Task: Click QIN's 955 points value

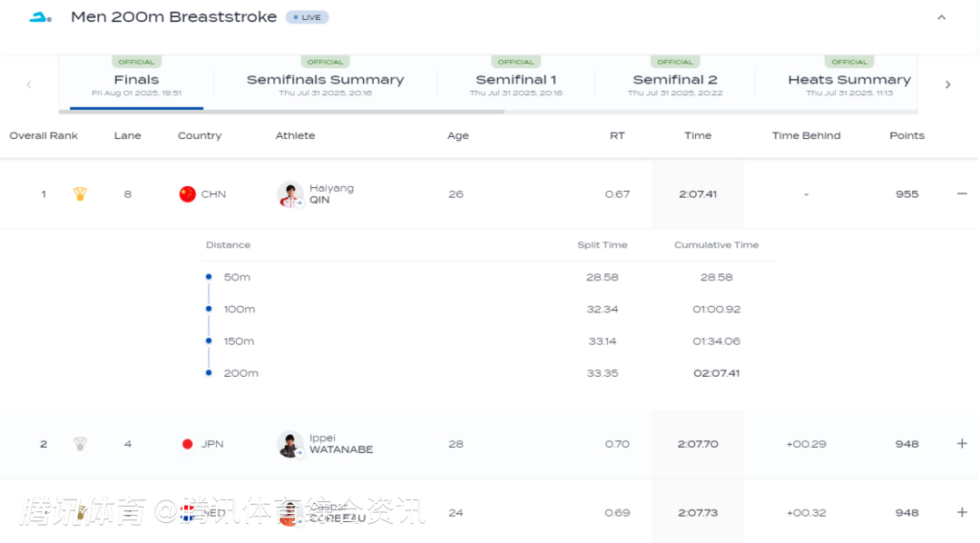Action: pyautogui.click(x=906, y=194)
